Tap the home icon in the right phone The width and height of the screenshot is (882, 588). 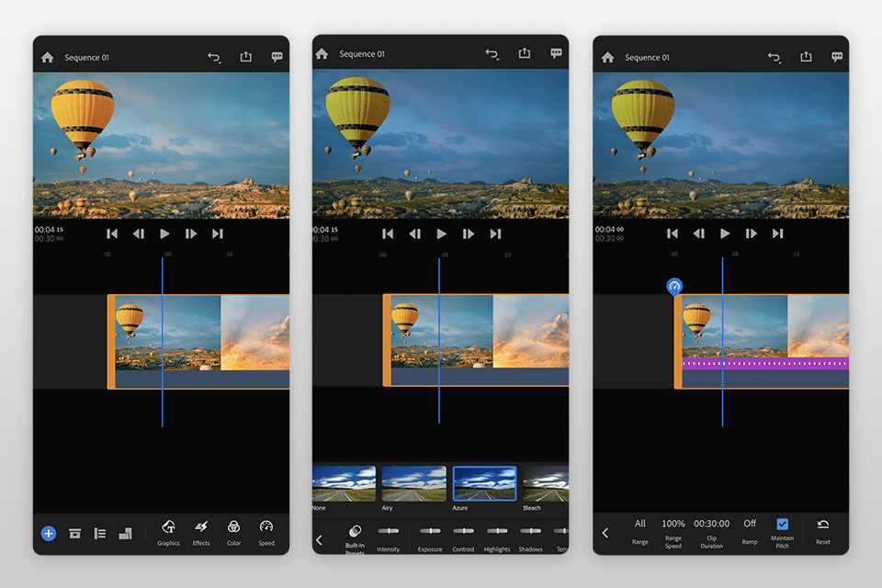(607, 57)
